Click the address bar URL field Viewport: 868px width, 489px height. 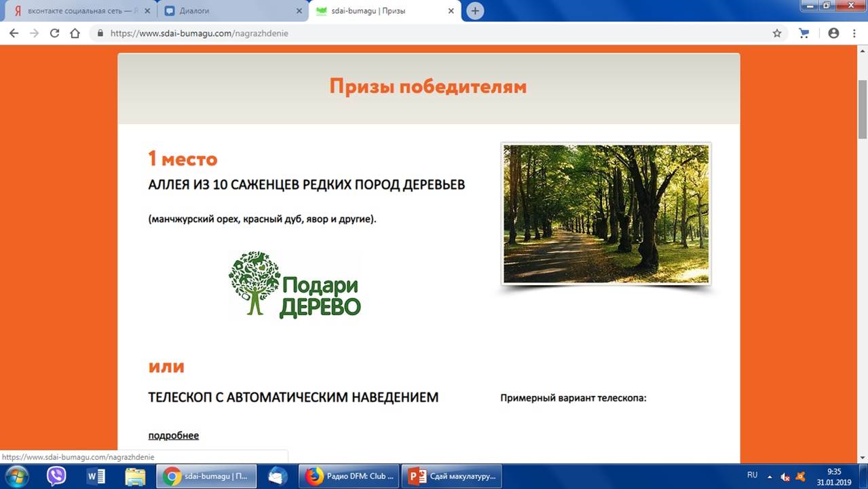(434, 33)
